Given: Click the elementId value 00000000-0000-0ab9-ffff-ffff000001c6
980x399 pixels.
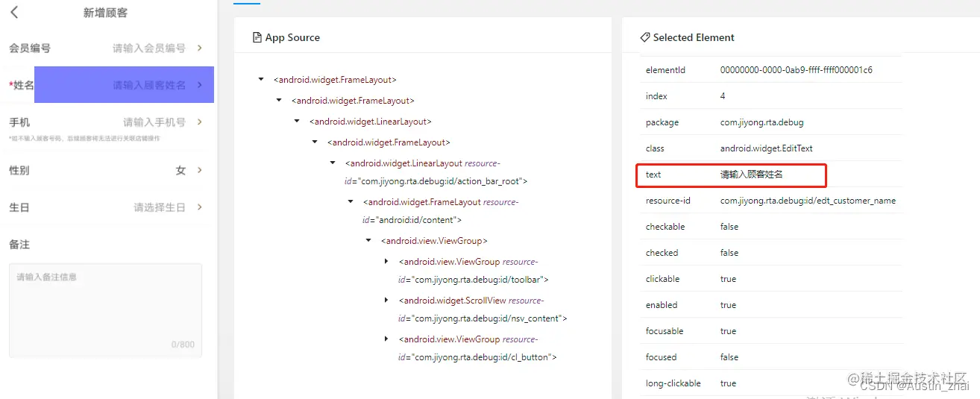Looking at the screenshot, I should 797,70.
